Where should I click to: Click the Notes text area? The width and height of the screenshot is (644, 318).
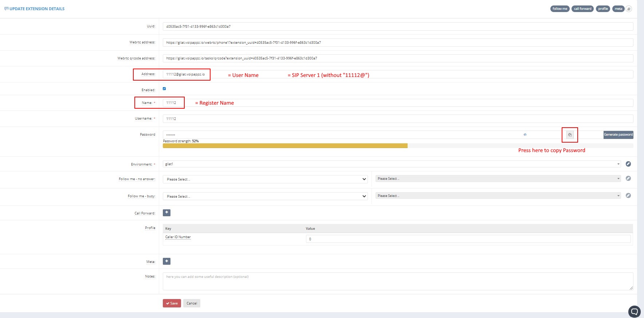click(x=398, y=281)
